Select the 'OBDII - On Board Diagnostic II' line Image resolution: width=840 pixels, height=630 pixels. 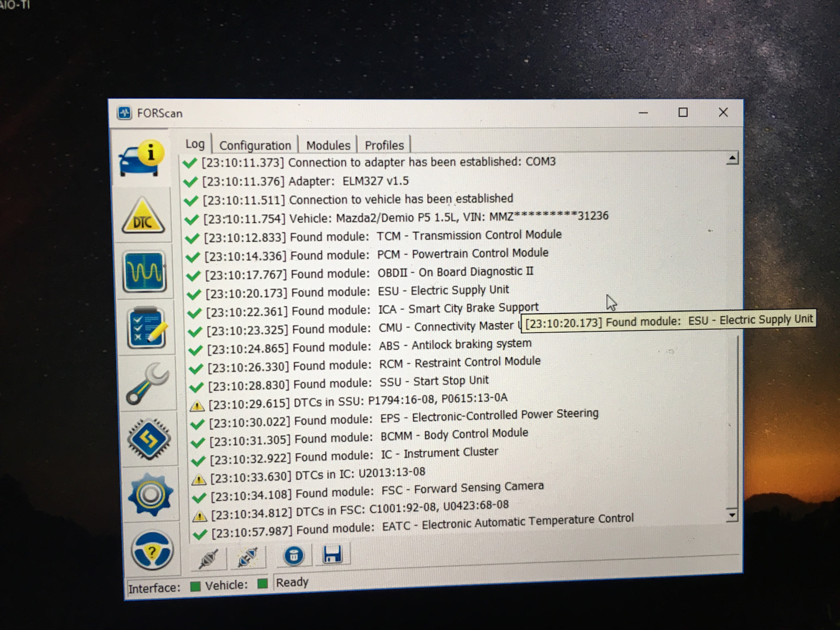pos(360,273)
